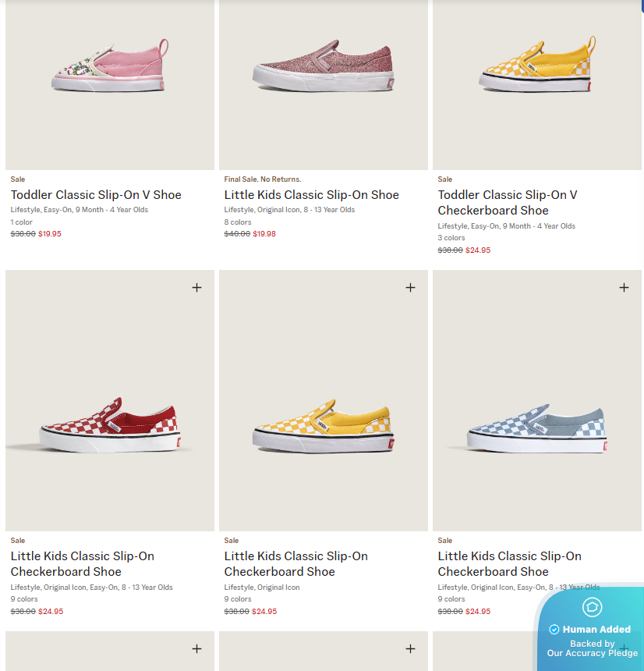Click the Human Added house badge icon
This screenshot has width=644, height=671.
click(x=593, y=607)
